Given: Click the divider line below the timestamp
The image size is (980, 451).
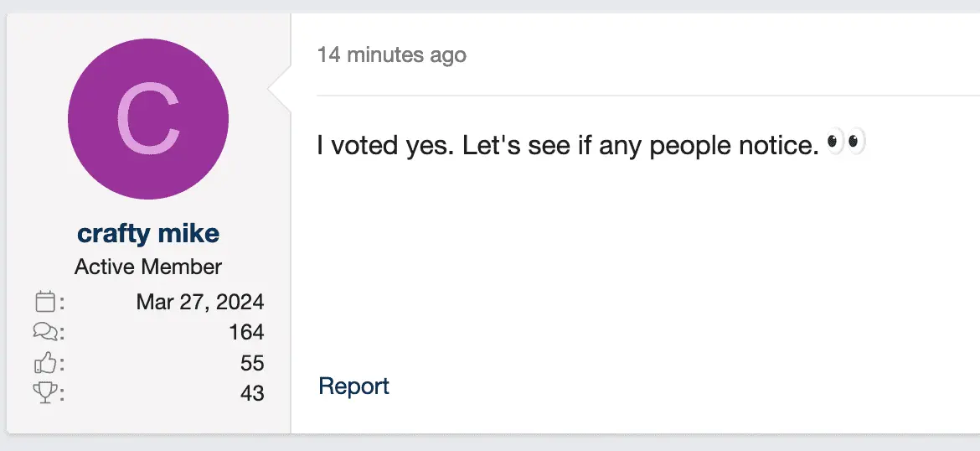Looking at the screenshot, I should pos(645,96).
